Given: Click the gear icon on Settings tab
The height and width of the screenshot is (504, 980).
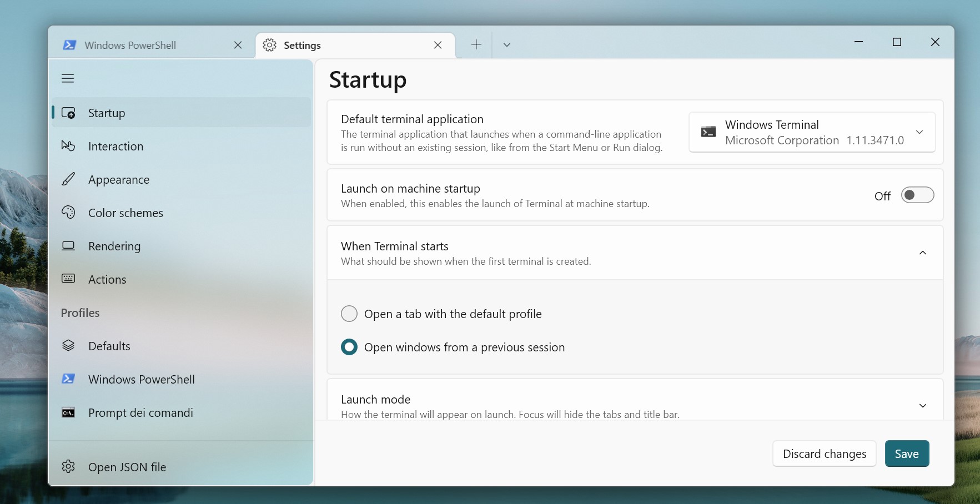Looking at the screenshot, I should coord(270,45).
